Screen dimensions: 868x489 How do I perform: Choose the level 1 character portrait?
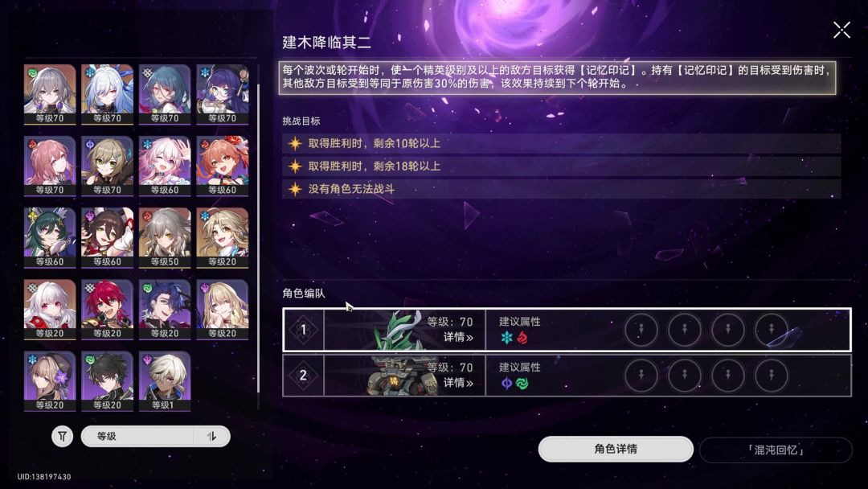(165, 381)
